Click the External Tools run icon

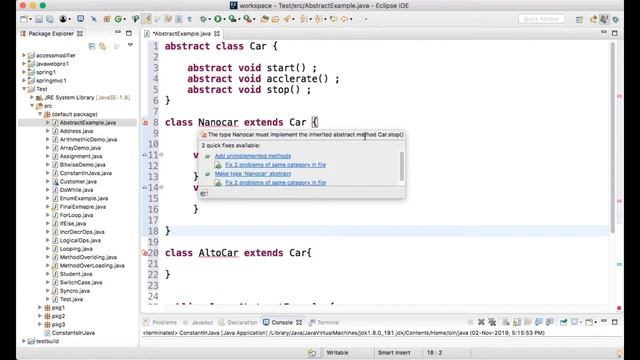[247, 19]
